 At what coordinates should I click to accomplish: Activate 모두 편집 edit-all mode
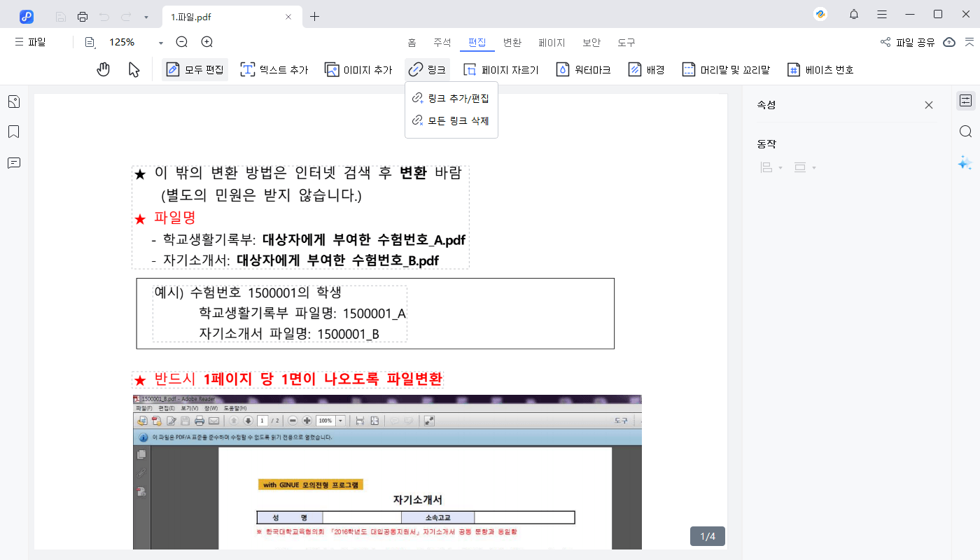point(195,69)
